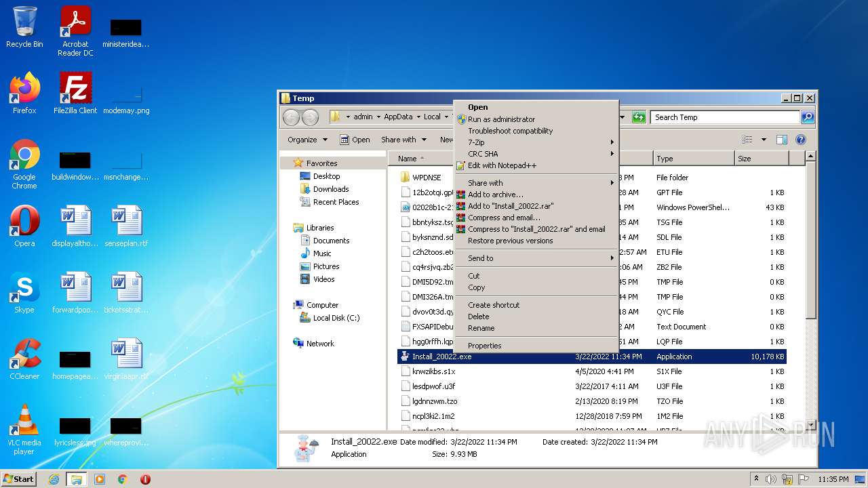Open Properties from context menu

pyautogui.click(x=536, y=346)
